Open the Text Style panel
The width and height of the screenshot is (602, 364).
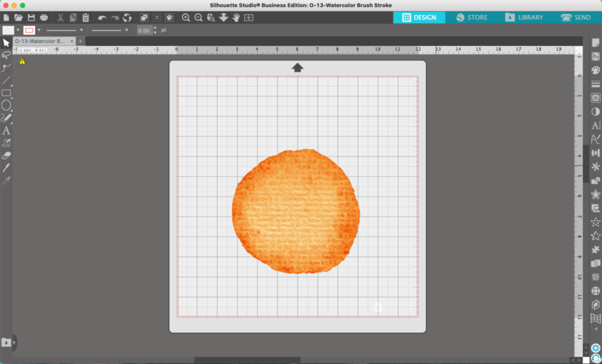coord(596,126)
